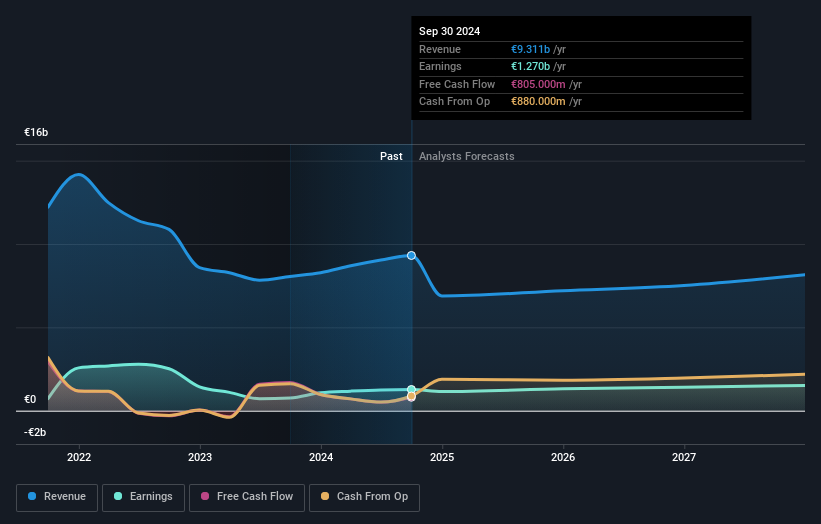Click the 2026 x-axis label
Viewport: 821px width, 524px height.
tap(563, 458)
